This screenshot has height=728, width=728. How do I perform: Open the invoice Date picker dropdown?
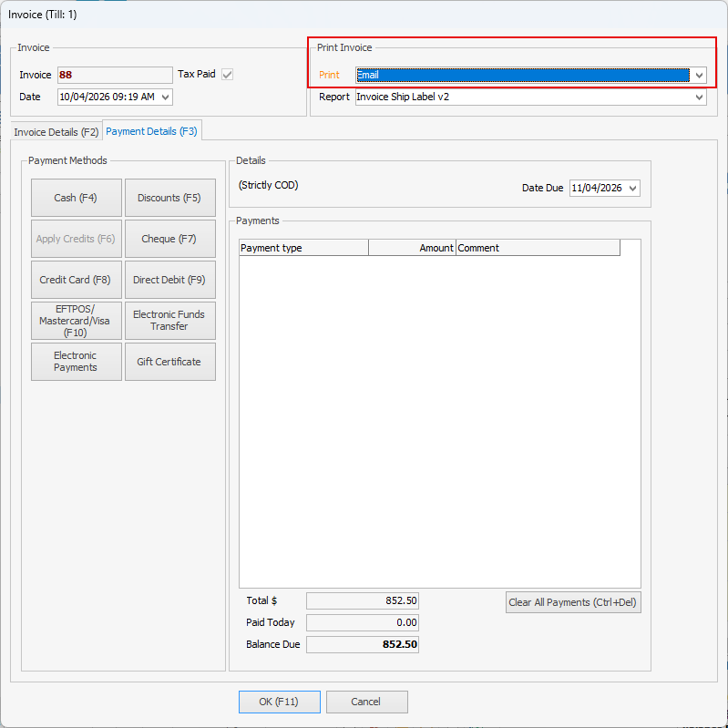[x=164, y=97]
